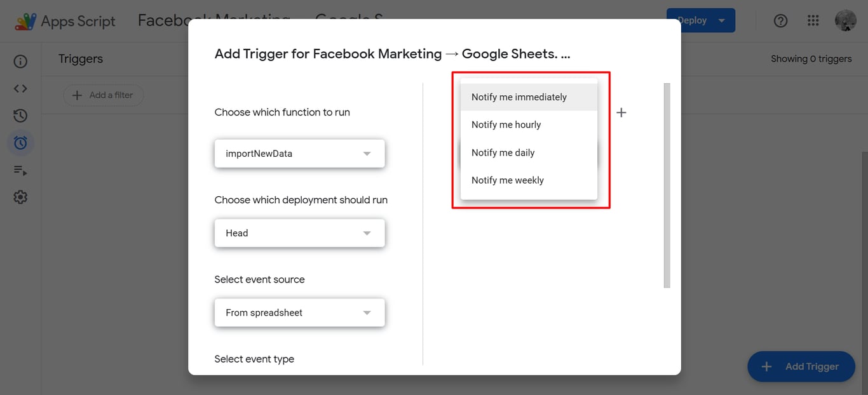Open Project Settings gear icon
The width and height of the screenshot is (868, 395).
click(x=20, y=197)
